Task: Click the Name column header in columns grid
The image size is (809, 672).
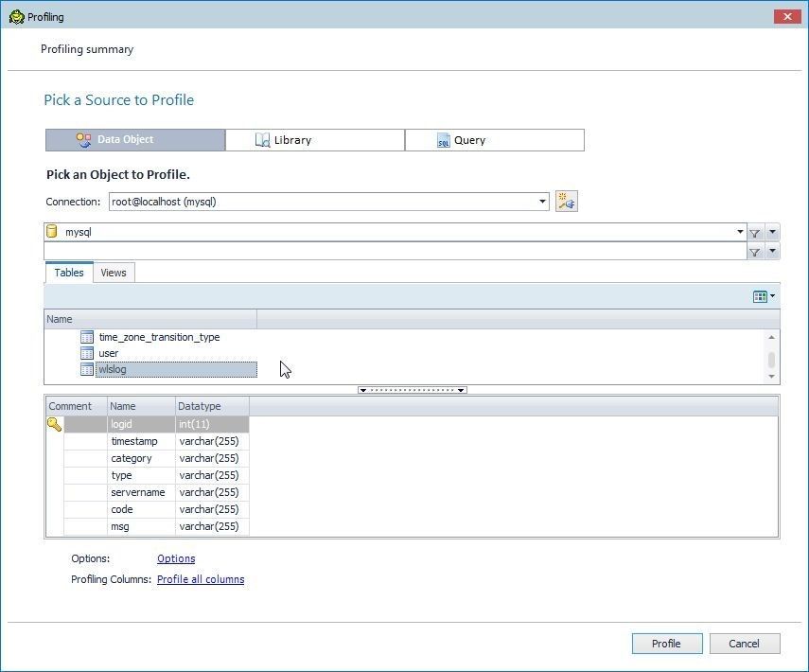Action: (x=141, y=406)
